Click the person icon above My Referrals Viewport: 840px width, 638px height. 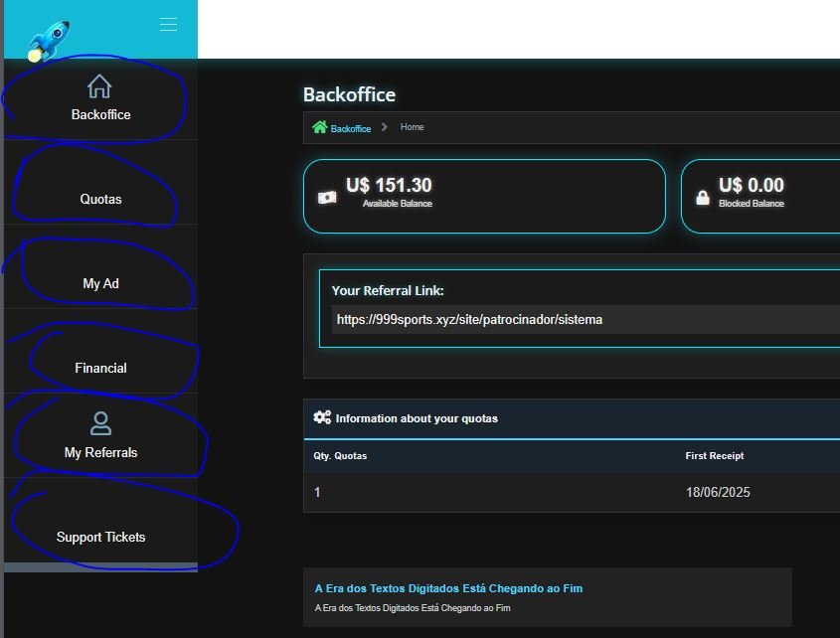tap(100, 423)
